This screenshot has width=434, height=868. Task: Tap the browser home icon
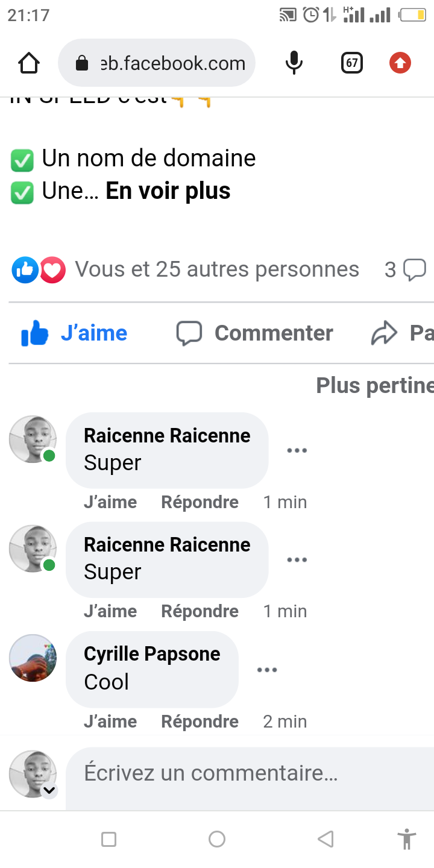coord(29,63)
